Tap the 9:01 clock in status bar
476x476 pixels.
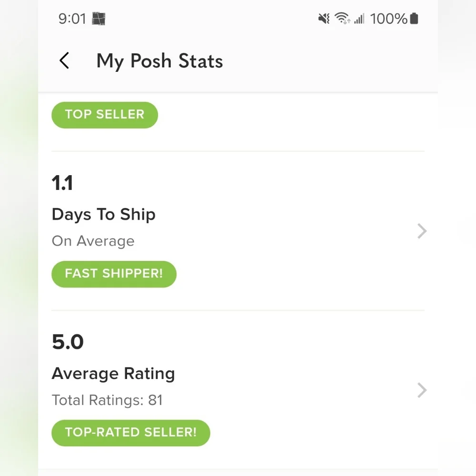72,19
